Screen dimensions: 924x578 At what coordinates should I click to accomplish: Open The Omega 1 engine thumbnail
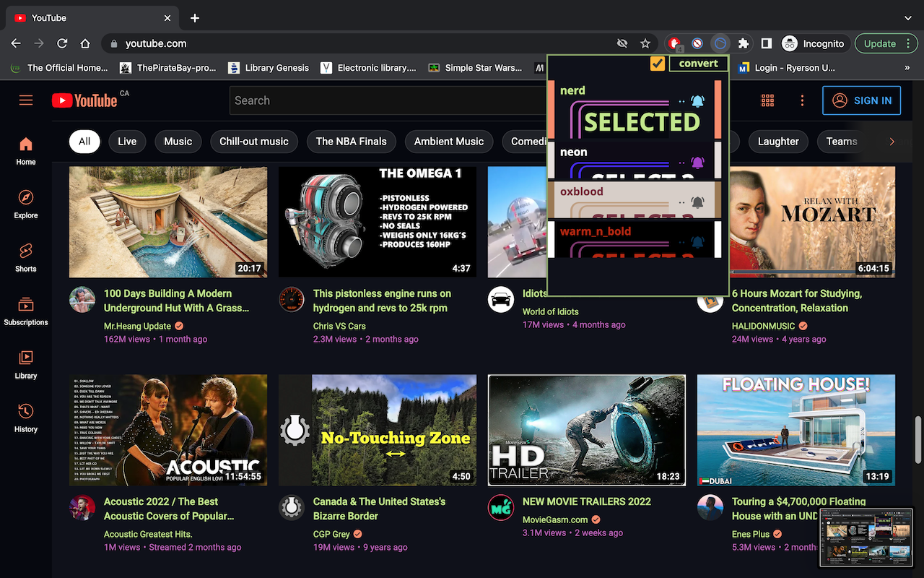pyautogui.click(x=378, y=223)
